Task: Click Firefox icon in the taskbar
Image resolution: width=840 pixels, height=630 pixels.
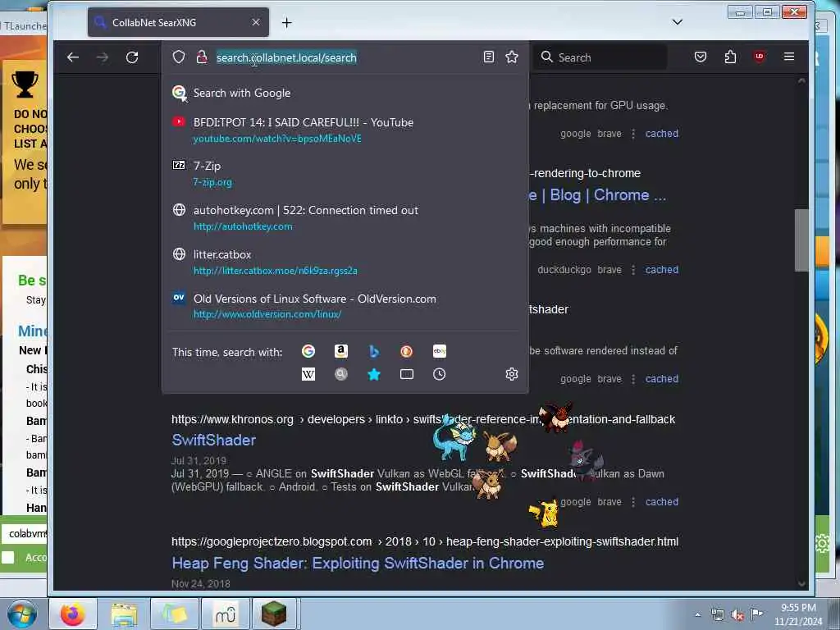Action: coord(73,614)
